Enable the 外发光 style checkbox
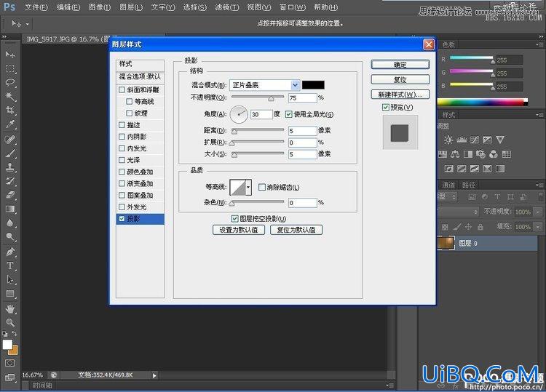546x392 pixels. click(x=122, y=207)
